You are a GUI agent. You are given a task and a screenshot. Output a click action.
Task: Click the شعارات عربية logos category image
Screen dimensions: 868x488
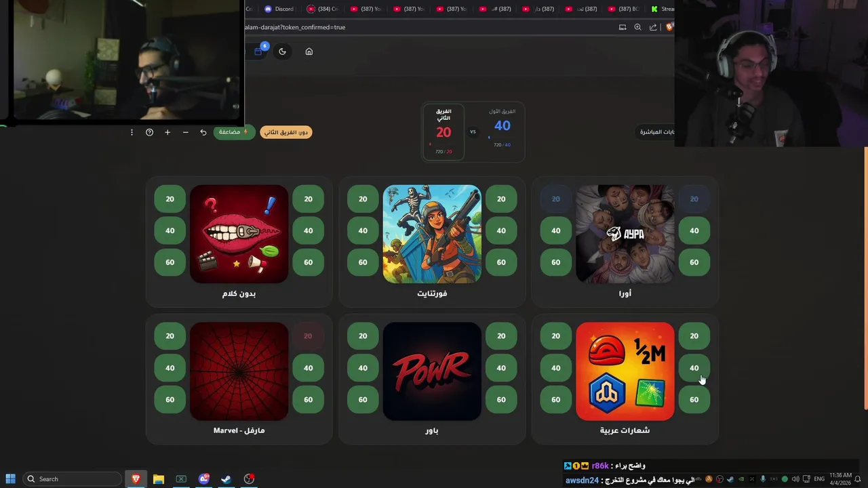[625, 371]
